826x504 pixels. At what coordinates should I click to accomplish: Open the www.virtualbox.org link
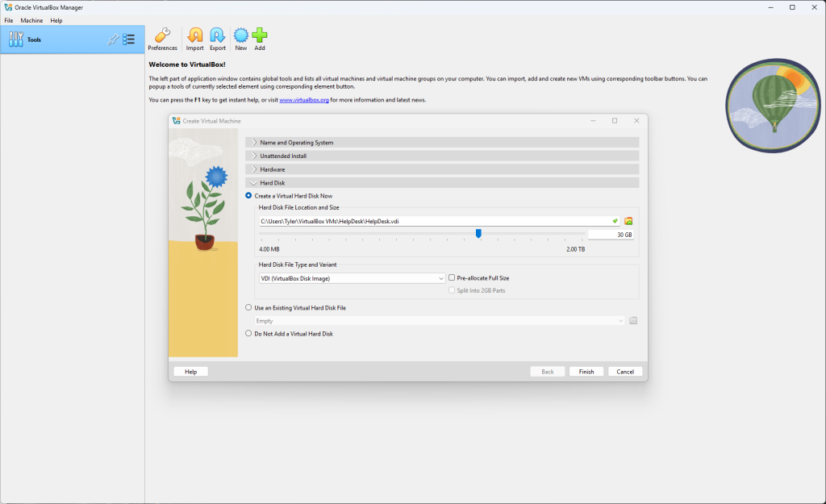tap(303, 100)
